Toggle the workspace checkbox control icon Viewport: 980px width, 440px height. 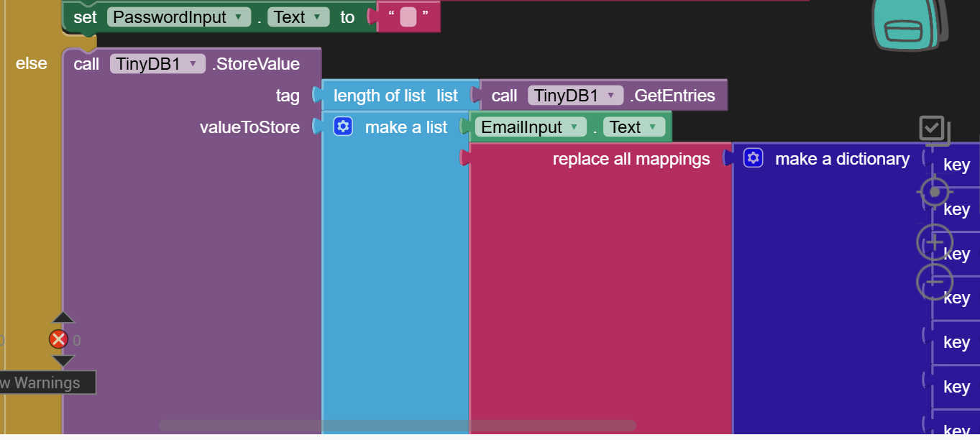(933, 129)
